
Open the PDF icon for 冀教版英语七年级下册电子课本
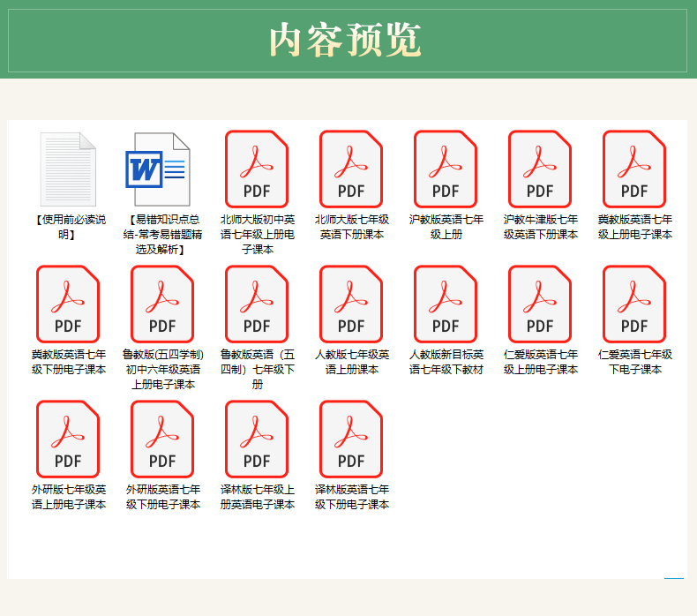coord(68,304)
